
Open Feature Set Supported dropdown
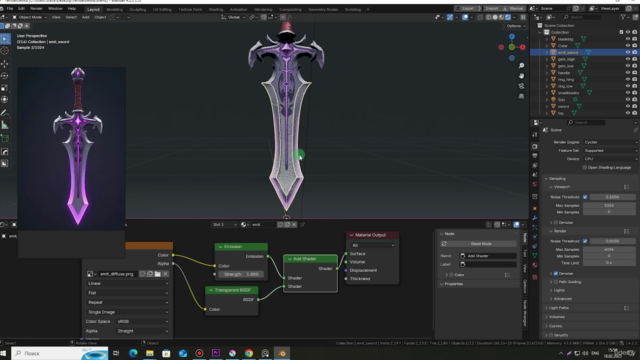coord(610,151)
